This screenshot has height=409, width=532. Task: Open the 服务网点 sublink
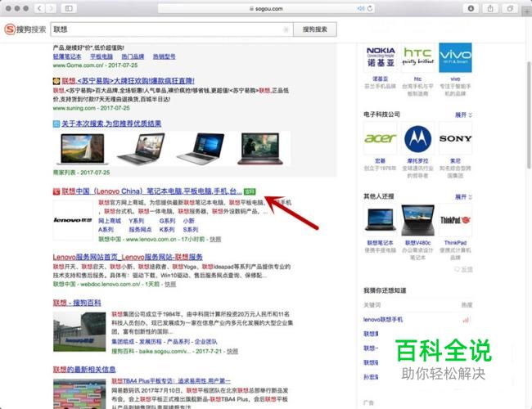[140, 230]
